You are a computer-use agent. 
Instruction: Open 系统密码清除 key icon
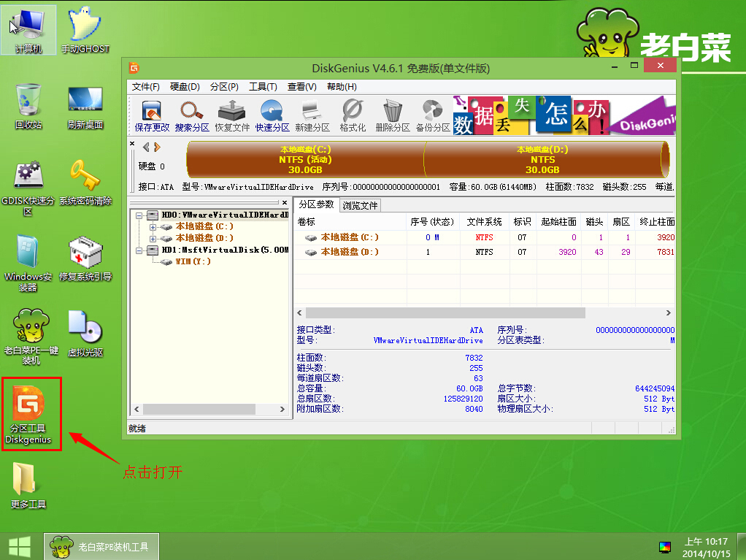[x=85, y=183]
